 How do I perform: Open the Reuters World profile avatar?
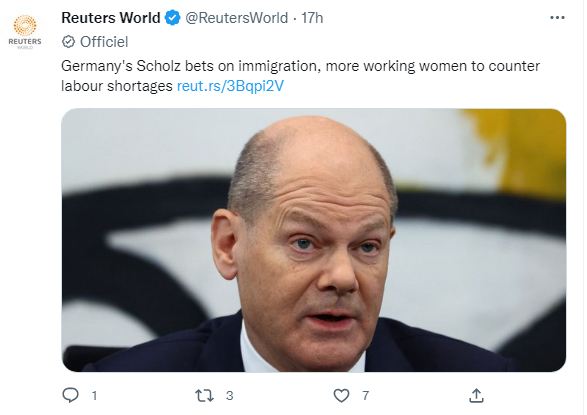(25, 32)
